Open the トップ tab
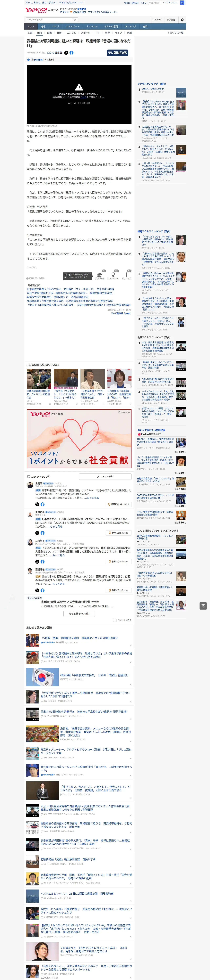Screen dimensions: 210x980 [x=31, y=27]
